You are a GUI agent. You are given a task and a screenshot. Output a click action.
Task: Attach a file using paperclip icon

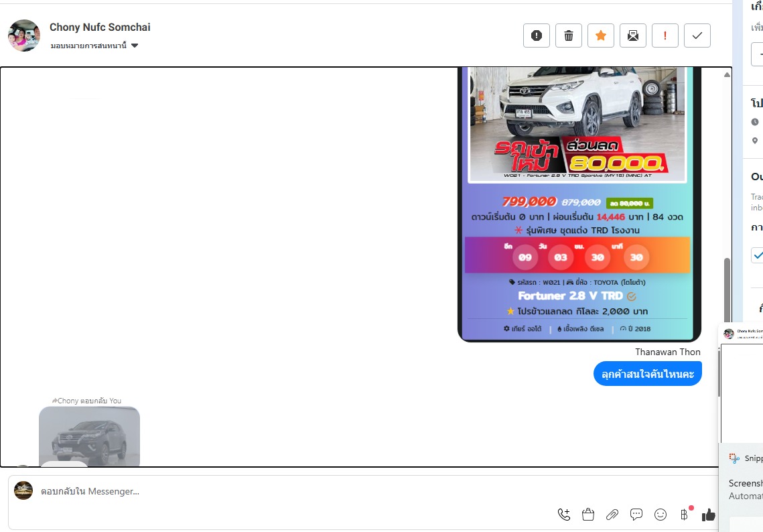[x=612, y=515]
